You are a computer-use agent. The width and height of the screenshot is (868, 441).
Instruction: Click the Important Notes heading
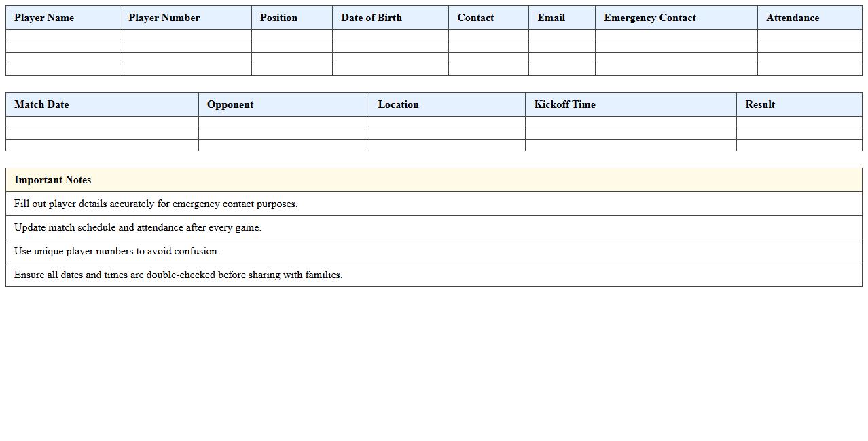click(52, 180)
